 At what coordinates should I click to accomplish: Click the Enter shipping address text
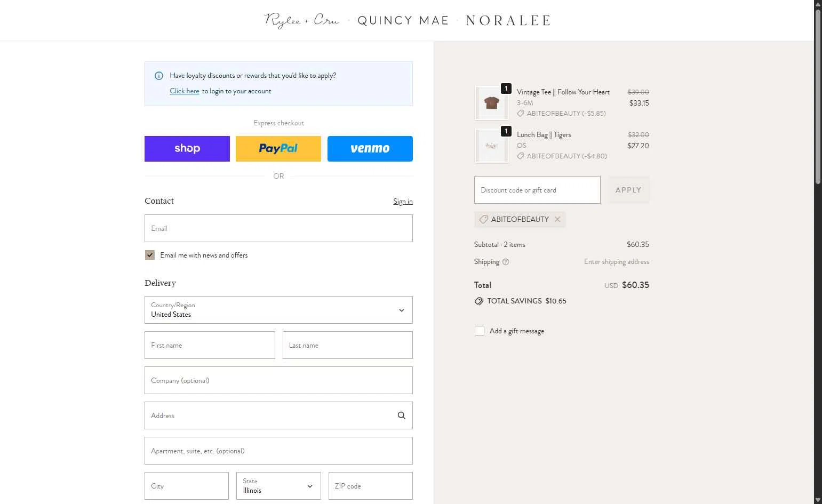click(617, 262)
